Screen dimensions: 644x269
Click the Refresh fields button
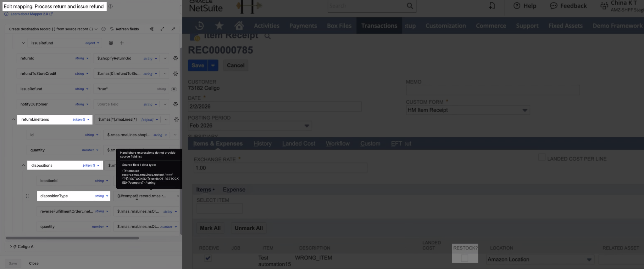pos(124,29)
